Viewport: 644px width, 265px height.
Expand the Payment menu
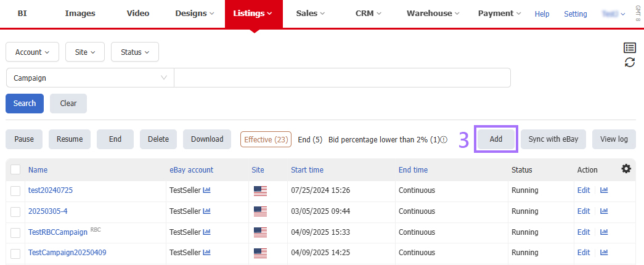coord(499,14)
